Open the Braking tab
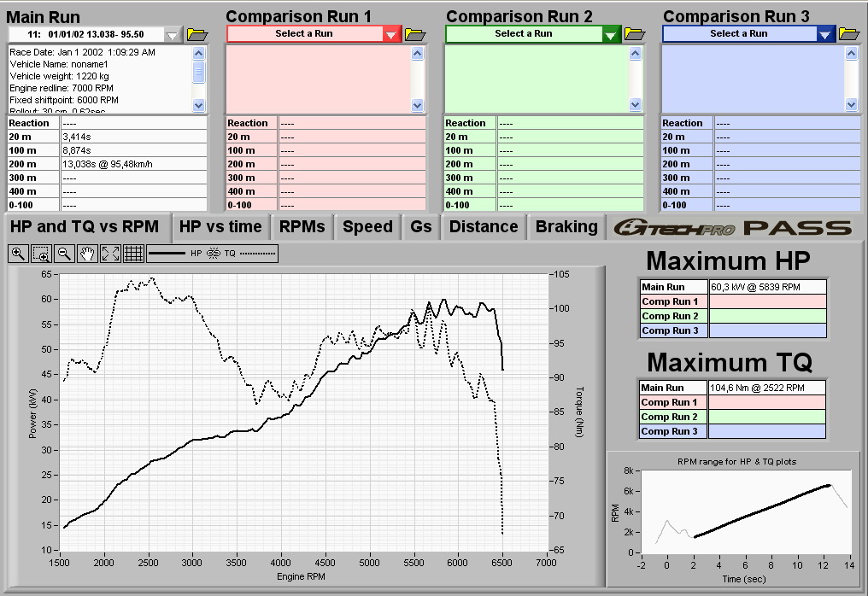The height and width of the screenshot is (596, 868). [x=566, y=227]
